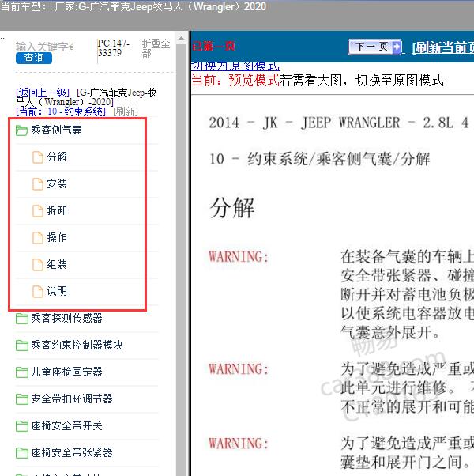474x476 pixels.
Task: Open the 安装 page in tree
Action: [x=57, y=183]
